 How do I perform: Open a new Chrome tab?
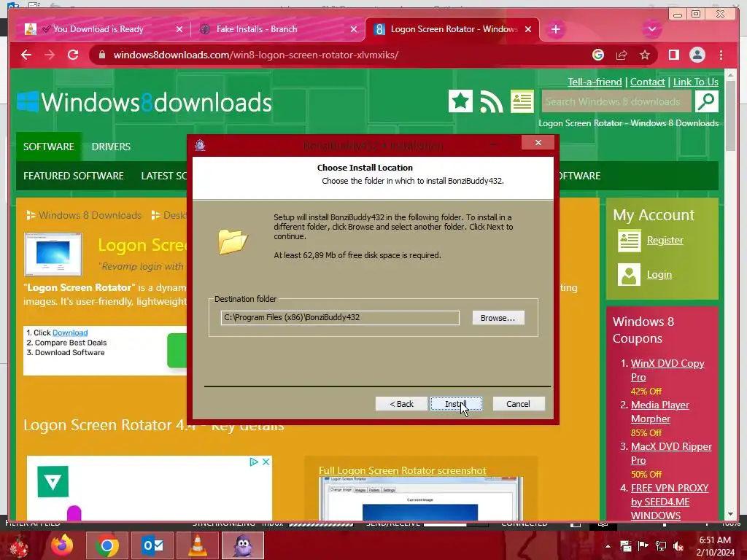click(x=555, y=29)
